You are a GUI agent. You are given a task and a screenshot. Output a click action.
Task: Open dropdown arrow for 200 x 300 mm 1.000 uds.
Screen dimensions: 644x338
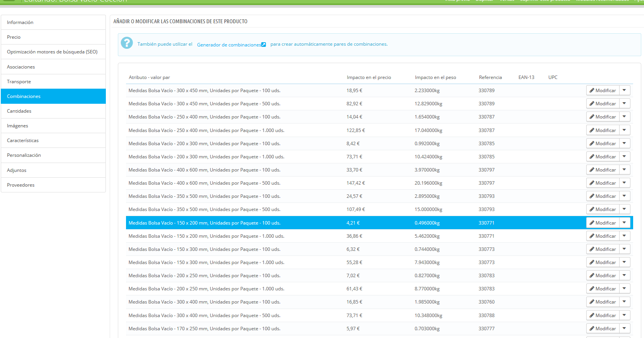(625, 157)
